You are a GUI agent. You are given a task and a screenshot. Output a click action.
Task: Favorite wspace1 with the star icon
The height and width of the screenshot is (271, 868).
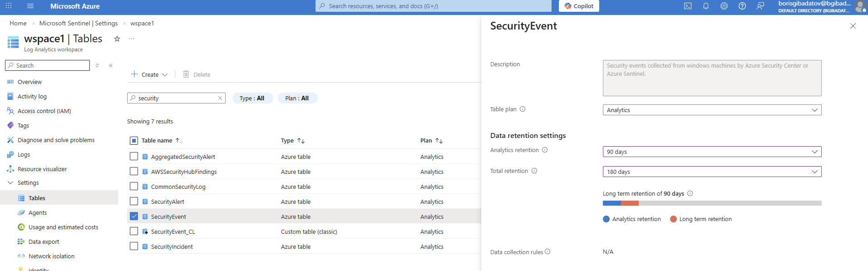(117, 39)
